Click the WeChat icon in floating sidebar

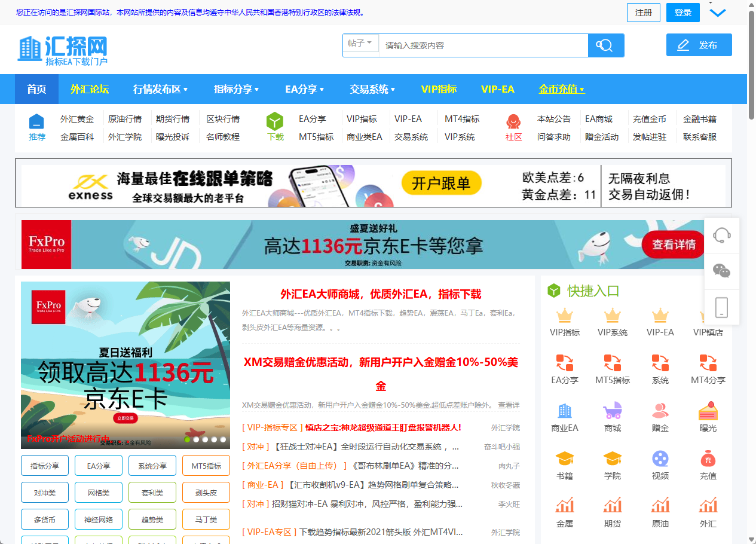tap(721, 271)
